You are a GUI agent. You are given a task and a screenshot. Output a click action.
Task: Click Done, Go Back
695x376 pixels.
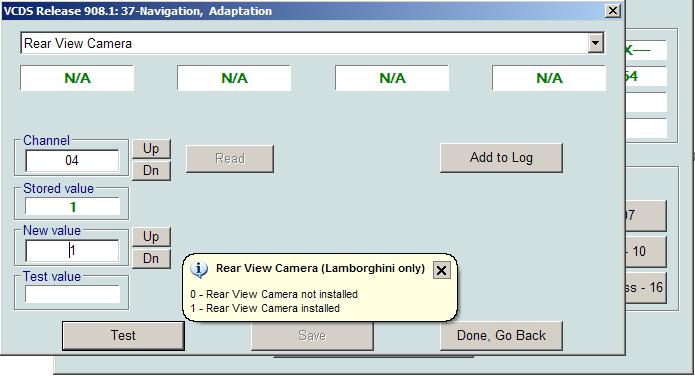pyautogui.click(x=501, y=336)
